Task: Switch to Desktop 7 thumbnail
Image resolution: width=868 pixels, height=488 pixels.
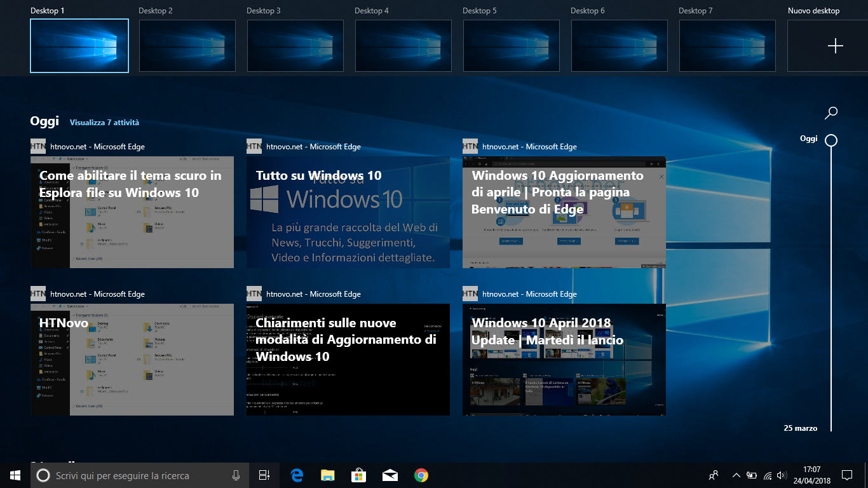Action: (728, 46)
